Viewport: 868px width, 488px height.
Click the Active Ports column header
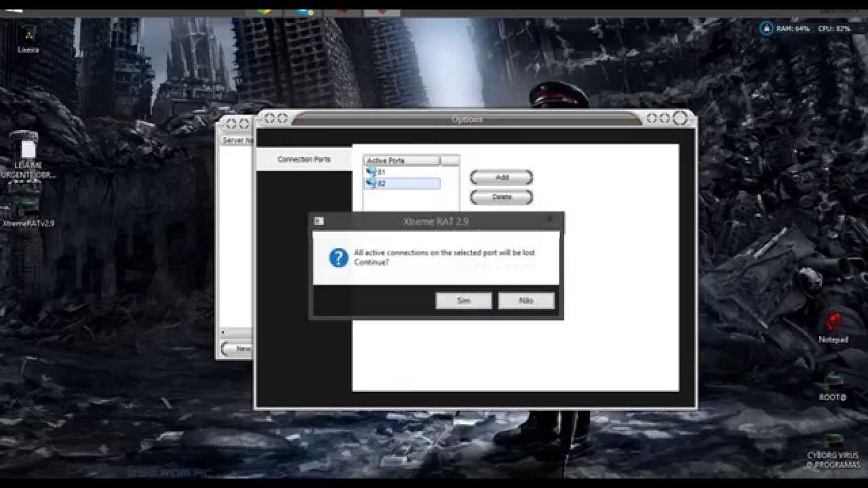[x=402, y=161]
